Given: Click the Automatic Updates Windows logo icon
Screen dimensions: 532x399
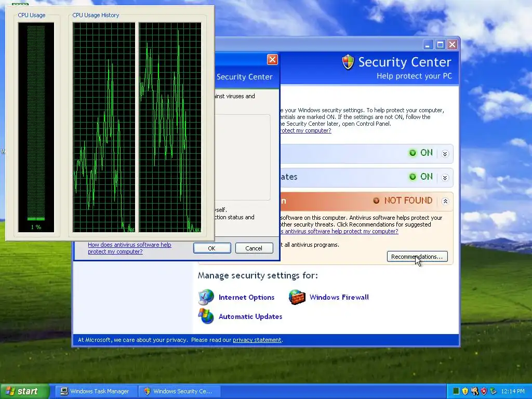Looking at the screenshot, I should point(206,316).
